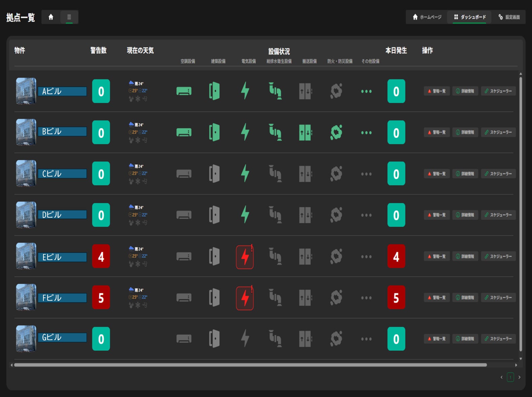The image size is (532, 397).
Task: Select the red electrical alert icon for Eビル
Action: point(245,257)
